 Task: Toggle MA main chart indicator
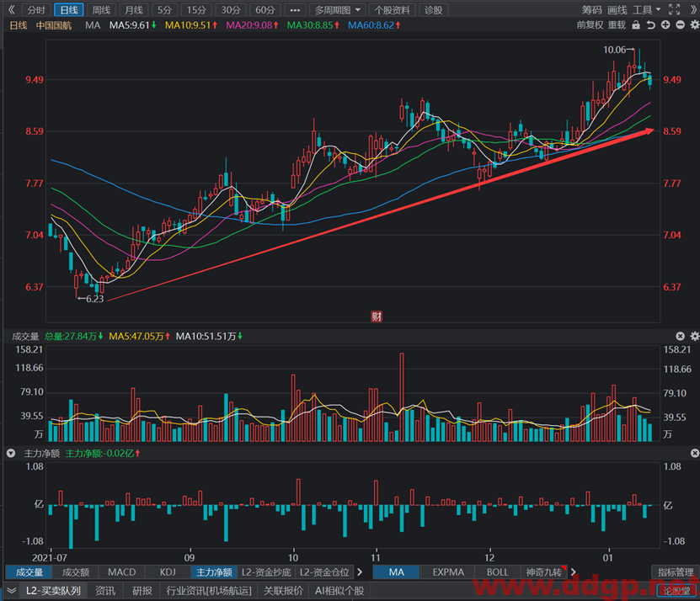396,572
